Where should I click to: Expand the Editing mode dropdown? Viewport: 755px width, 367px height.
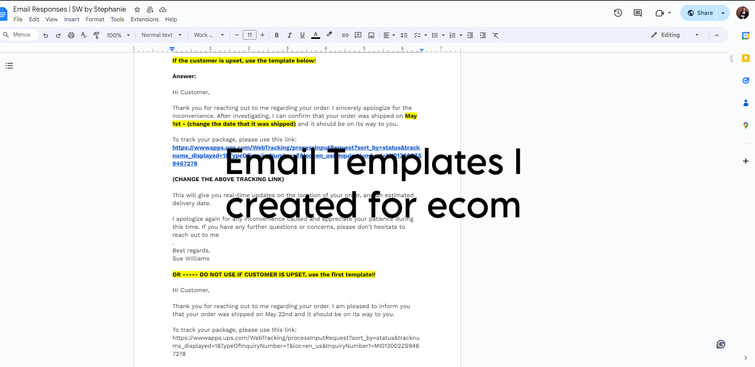674,35
